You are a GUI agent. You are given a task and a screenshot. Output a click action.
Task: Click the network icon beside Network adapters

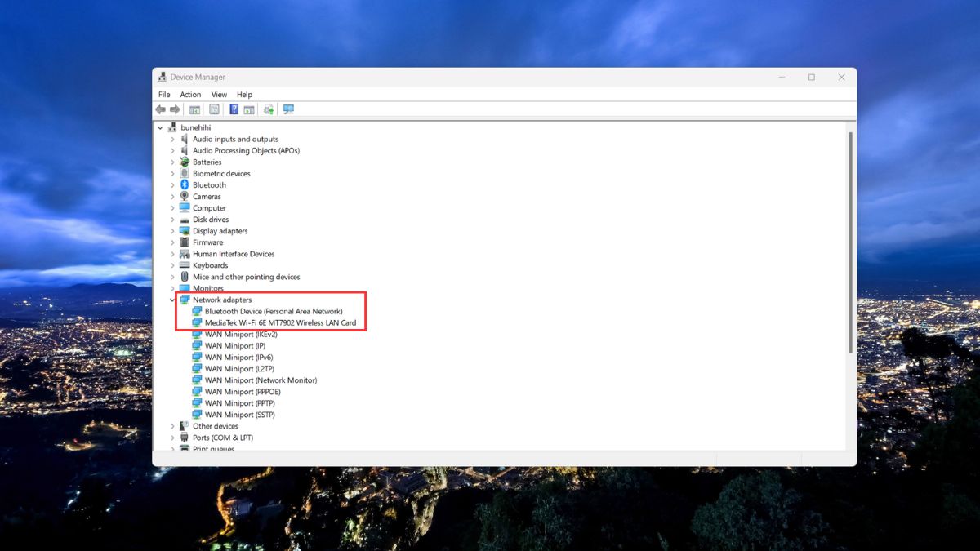pos(185,300)
